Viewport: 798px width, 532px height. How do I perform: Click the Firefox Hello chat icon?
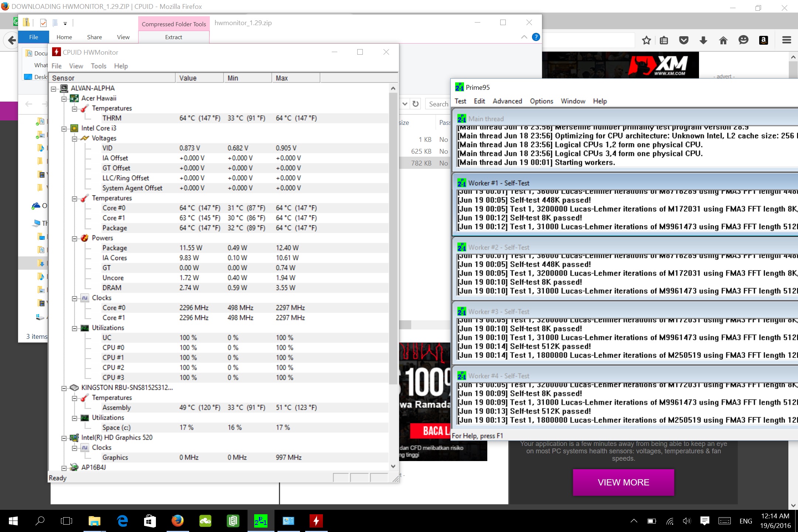click(x=743, y=40)
